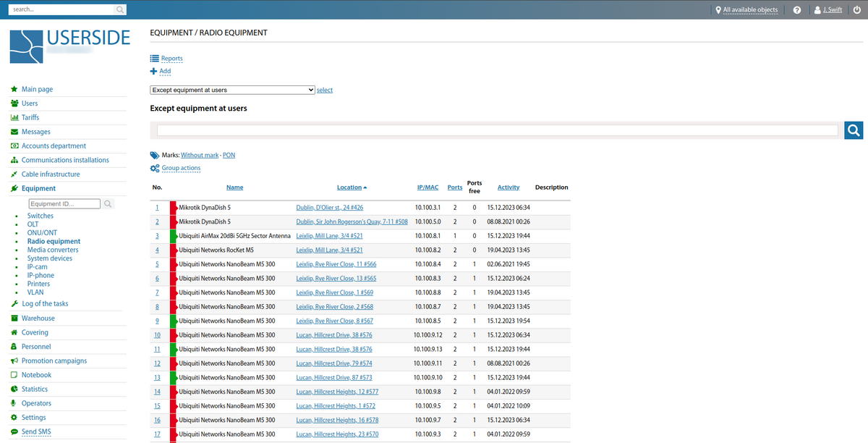The height and width of the screenshot is (443, 868).
Task: Sort table by Location column
Action: click(x=349, y=187)
